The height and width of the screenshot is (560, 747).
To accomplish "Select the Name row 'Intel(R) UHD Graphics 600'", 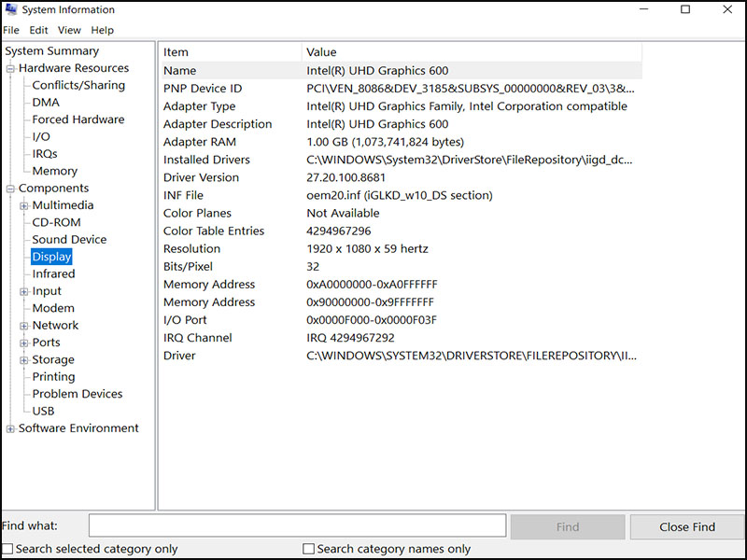I will tap(402, 71).
